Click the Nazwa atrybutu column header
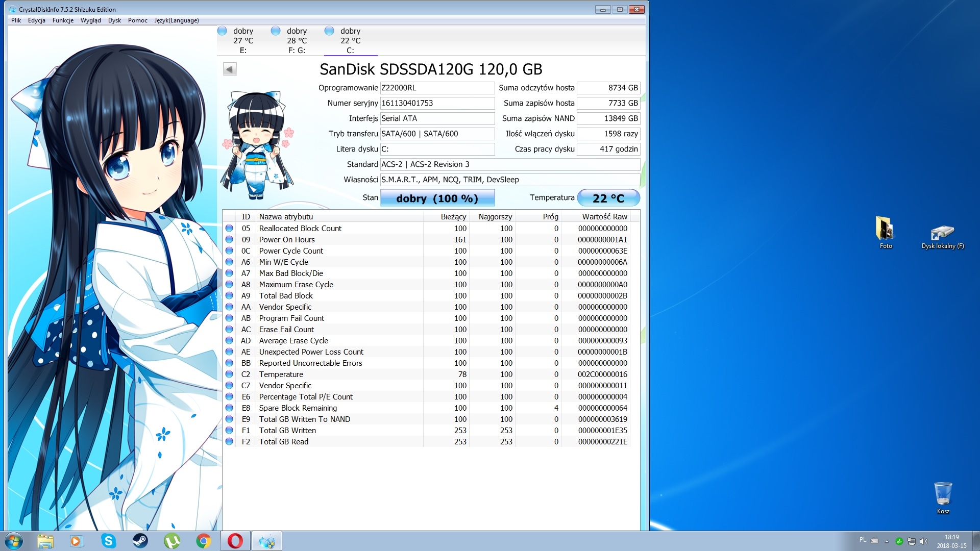Screen dimensions: 980x551 286,217
